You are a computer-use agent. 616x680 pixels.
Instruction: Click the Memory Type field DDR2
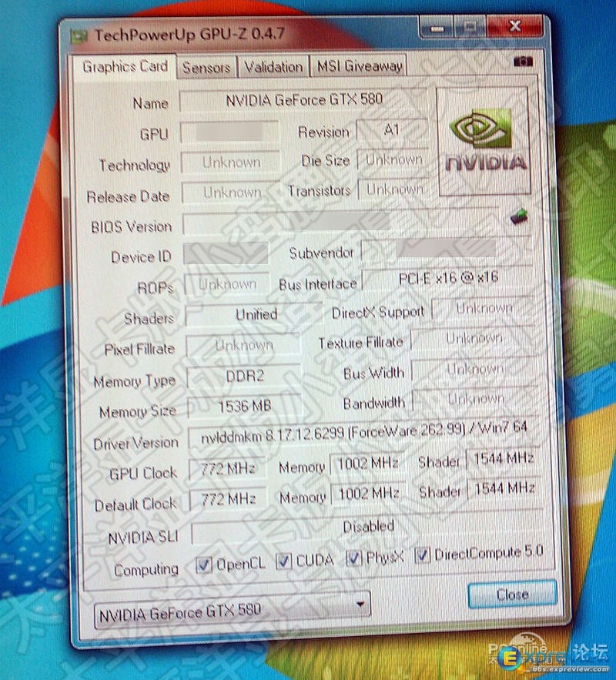coord(245,376)
